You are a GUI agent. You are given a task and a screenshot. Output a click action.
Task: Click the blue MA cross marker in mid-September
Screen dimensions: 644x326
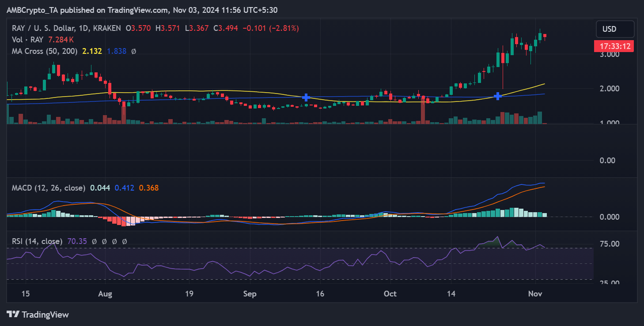click(306, 97)
